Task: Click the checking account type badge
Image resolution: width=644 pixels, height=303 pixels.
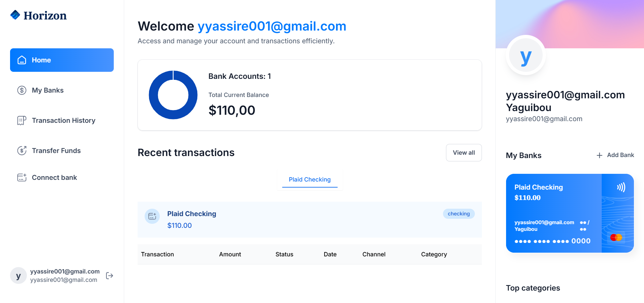Action: pos(459,214)
